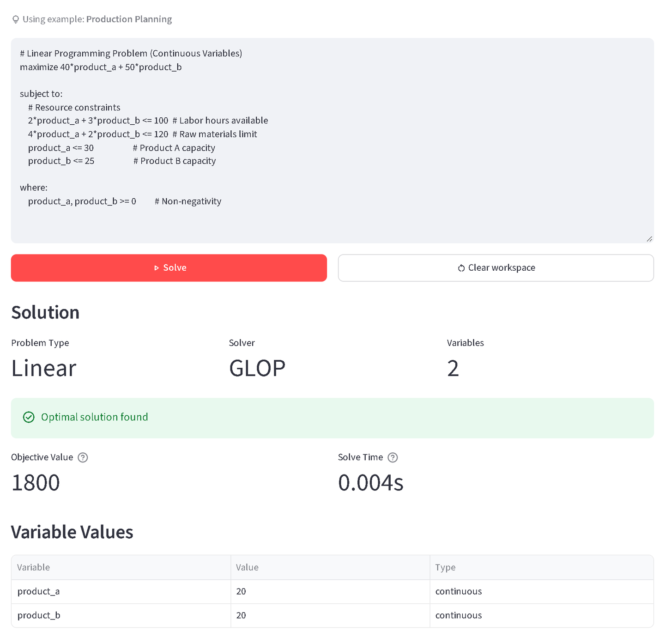Click the maximize objective line in the editor
The image size is (665, 644).
tap(101, 67)
